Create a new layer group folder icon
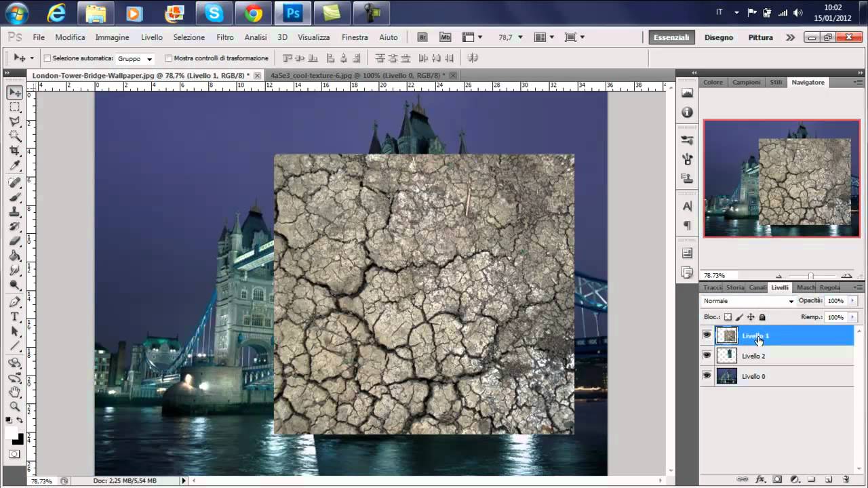The width and height of the screenshot is (868, 488). (x=811, y=479)
